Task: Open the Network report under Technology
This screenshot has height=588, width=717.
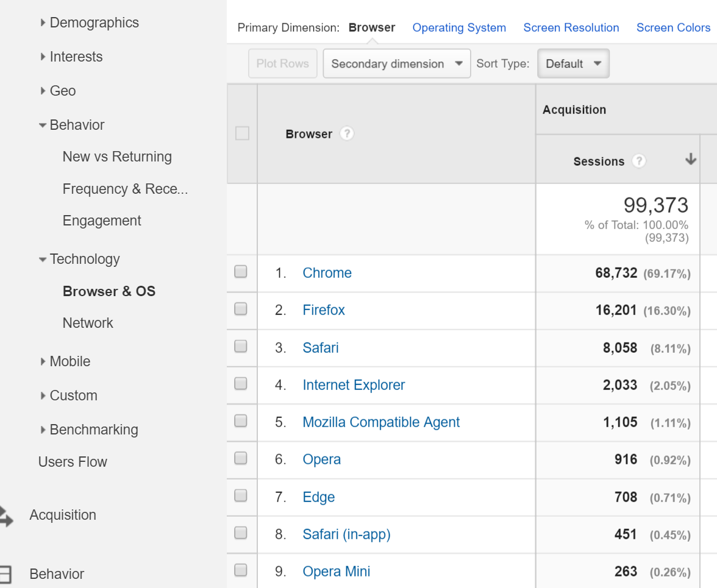Action: click(x=88, y=322)
